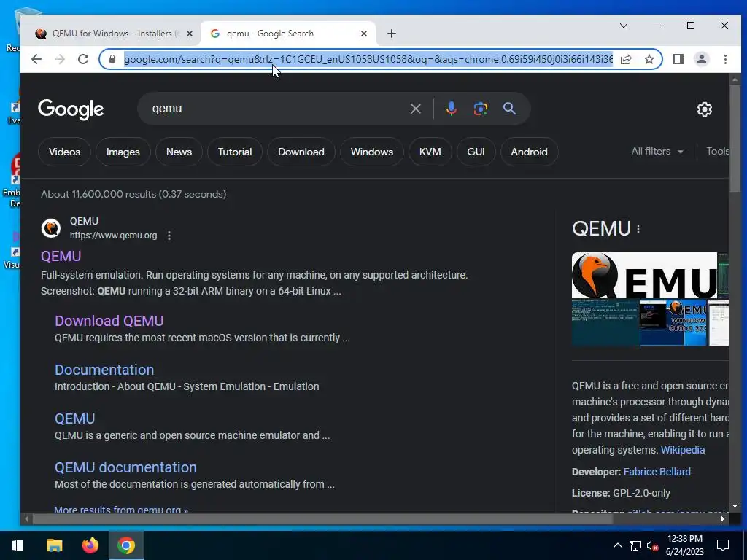
Task: Open the tab search chevron
Action: tap(623, 26)
